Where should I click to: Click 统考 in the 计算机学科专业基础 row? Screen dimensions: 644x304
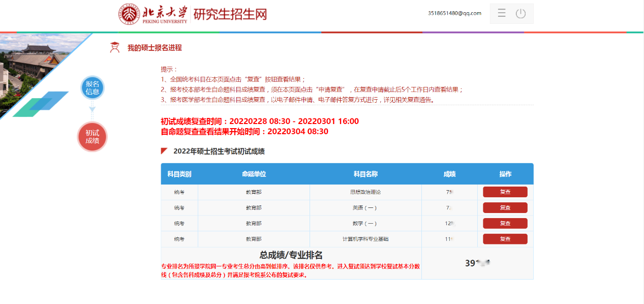click(x=179, y=239)
